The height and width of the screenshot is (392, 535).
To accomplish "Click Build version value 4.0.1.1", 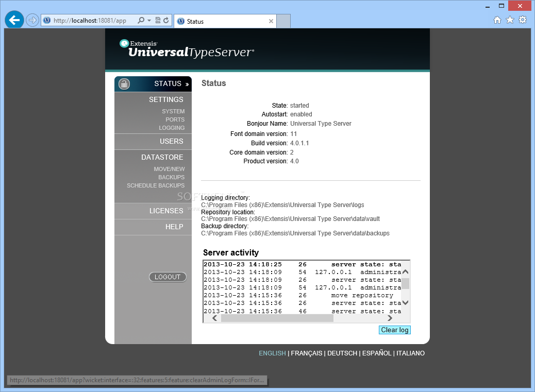I will pyautogui.click(x=299, y=143).
